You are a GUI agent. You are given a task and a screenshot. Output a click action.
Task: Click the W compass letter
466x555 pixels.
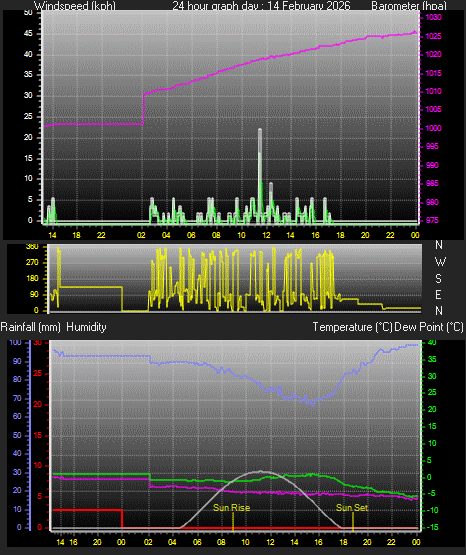440,262
